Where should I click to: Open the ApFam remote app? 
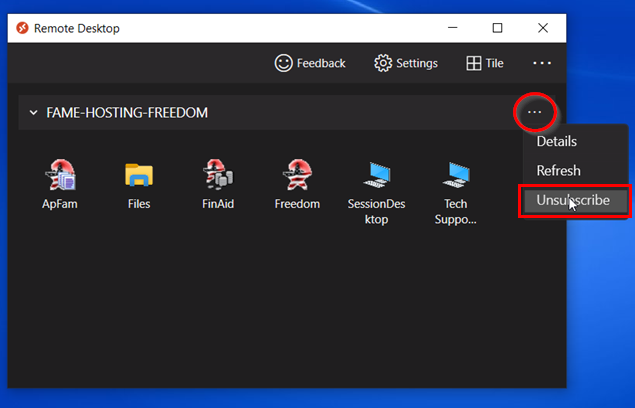(60, 184)
